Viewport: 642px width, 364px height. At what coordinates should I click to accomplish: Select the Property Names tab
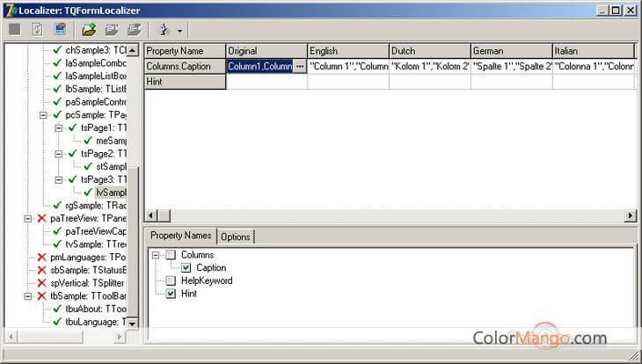(180, 236)
